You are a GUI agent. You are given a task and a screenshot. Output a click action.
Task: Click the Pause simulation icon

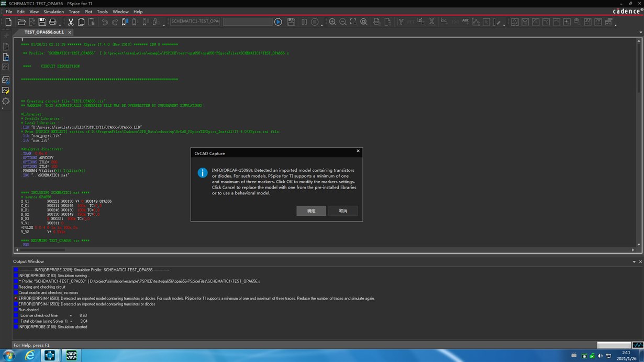click(x=304, y=22)
